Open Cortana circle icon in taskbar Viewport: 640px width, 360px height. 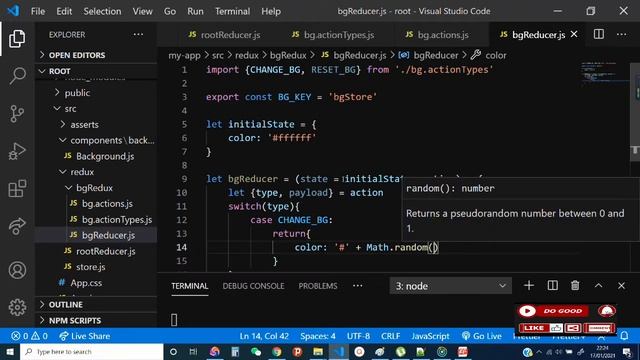[173, 351]
